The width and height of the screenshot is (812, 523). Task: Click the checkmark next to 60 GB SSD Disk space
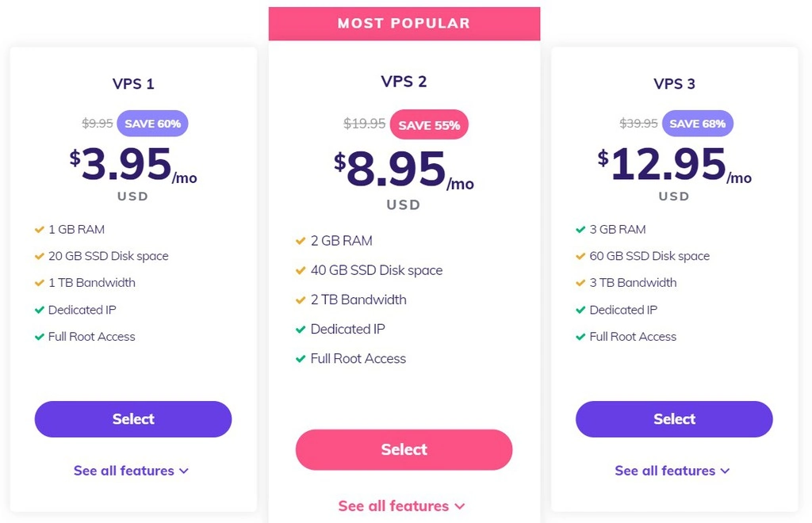[580, 257]
